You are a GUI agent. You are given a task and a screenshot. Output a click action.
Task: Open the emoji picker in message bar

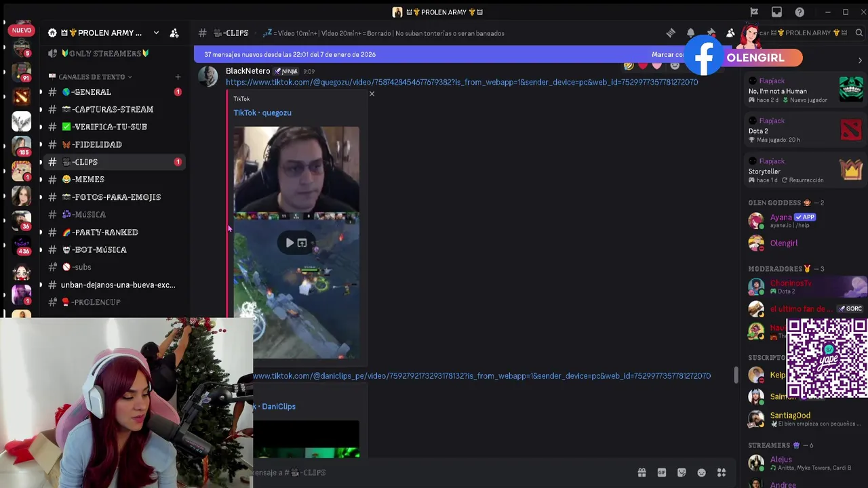click(x=702, y=472)
